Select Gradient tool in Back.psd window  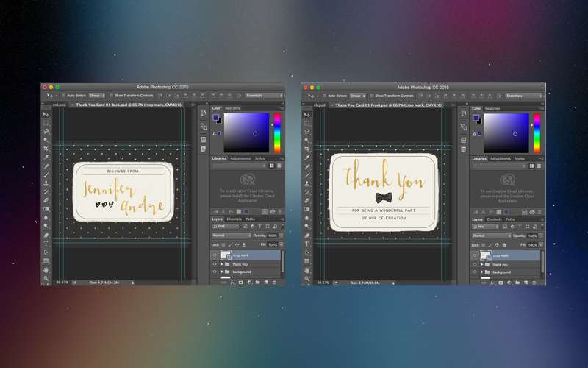point(46,209)
